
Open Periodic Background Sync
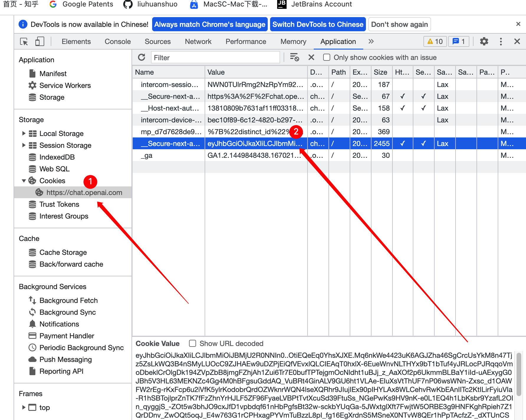(81, 347)
